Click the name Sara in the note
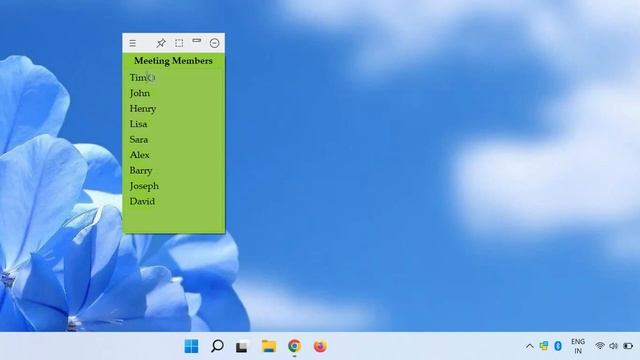This screenshot has width=640, height=360. point(139,139)
